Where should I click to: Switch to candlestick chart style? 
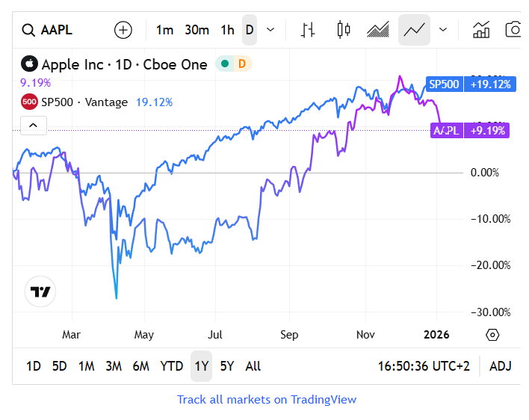pos(344,30)
